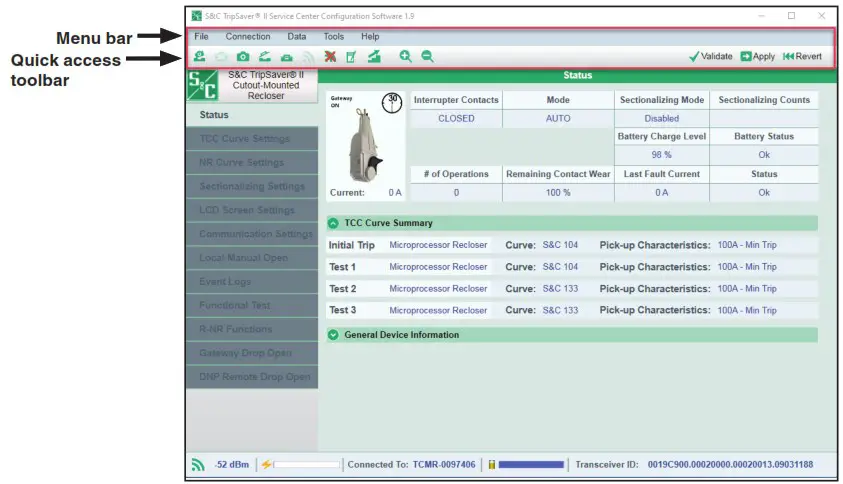This screenshot has width=843, height=484.
Task: Open Communication Settings in the sidebar
Action: 252,233
